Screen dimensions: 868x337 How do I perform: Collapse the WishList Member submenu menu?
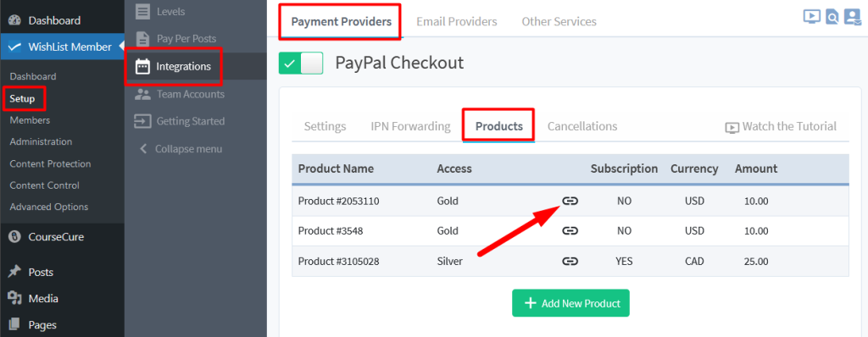(x=181, y=149)
